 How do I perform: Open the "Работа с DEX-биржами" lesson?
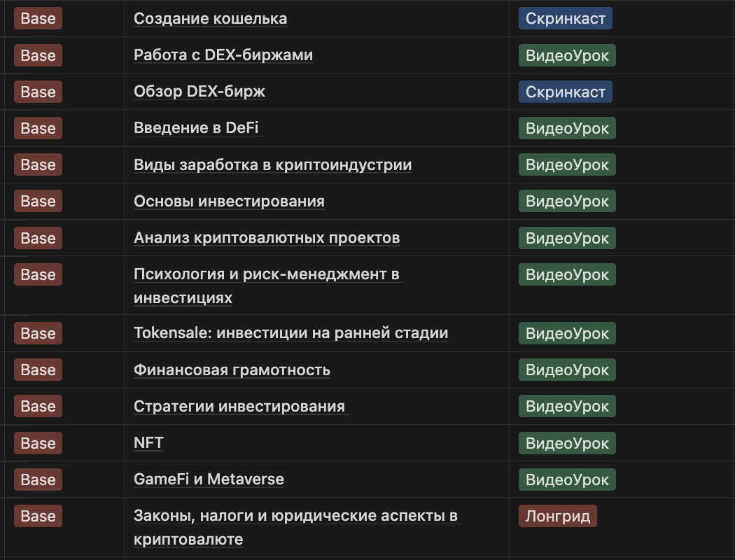(x=223, y=55)
